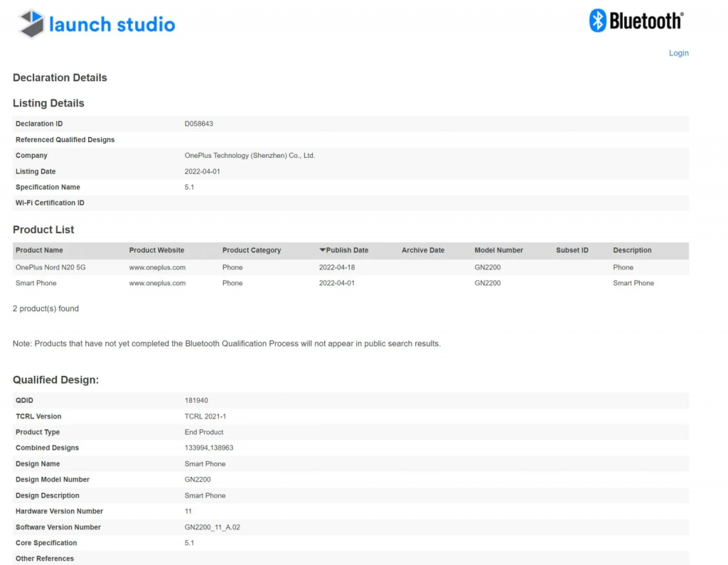
Task: Select the Listing Date value 2022-04-01
Action: pyautogui.click(x=202, y=171)
